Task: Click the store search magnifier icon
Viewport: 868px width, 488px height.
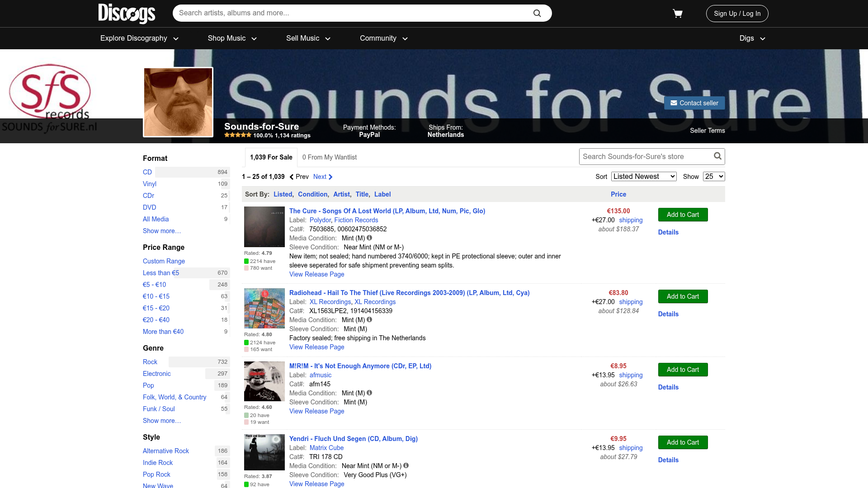Action: coord(717,156)
